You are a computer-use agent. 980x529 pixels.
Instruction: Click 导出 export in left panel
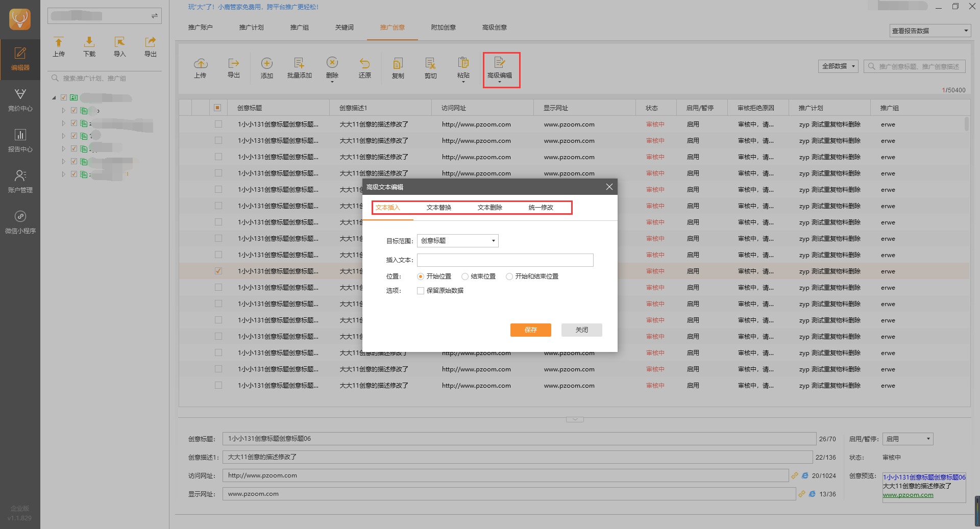coord(151,47)
